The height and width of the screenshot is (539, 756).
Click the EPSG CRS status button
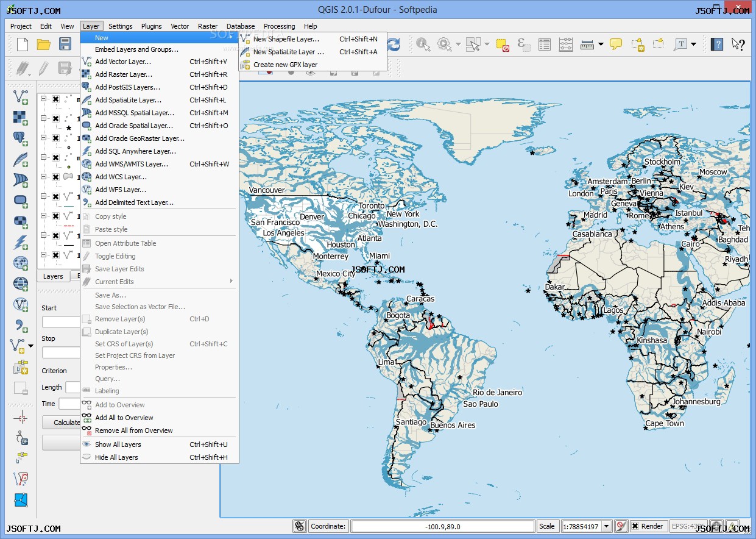coord(688,526)
